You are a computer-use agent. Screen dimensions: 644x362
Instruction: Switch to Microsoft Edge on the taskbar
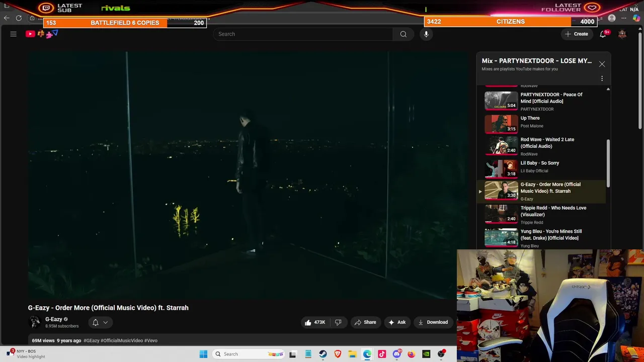367,354
